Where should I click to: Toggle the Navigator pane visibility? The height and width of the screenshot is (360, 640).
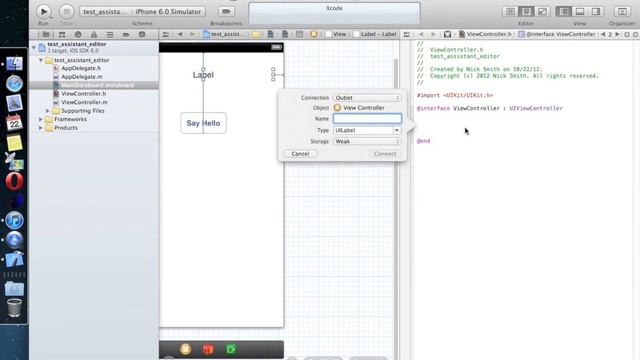[564, 11]
